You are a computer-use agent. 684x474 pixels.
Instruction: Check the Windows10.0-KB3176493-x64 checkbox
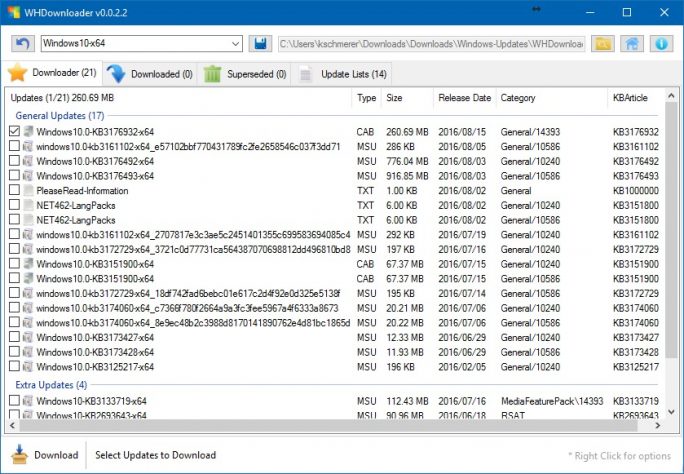pyautogui.click(x=14, y=175)
